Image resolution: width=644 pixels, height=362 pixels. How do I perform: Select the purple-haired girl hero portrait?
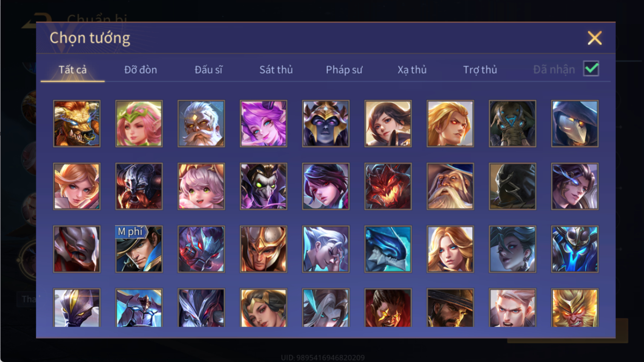coord(263,124)
